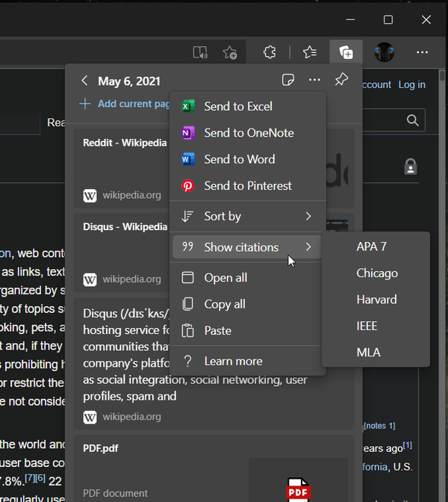Go back using the arrow beside May 6, 2021

point(84,81)
